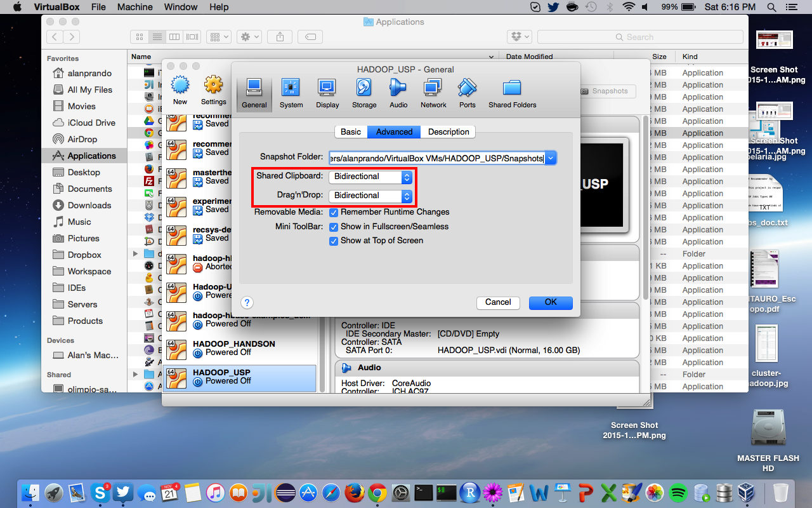Viewport: 812px width, 508px height.
Task: Open the Ports settings section
Action: [468, 94]
